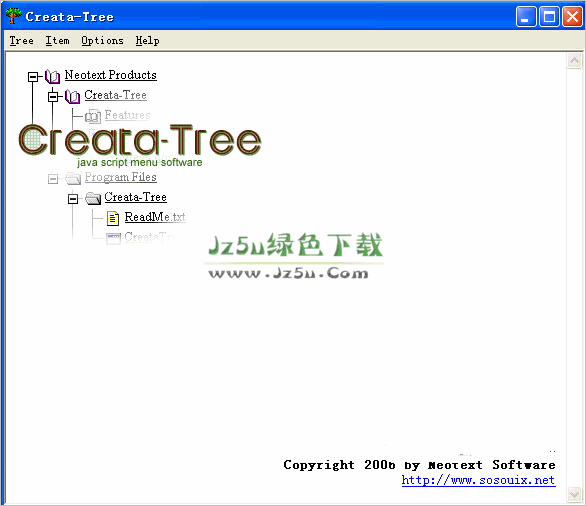Open the ReadMe.txt tree item

click(155, 217)
